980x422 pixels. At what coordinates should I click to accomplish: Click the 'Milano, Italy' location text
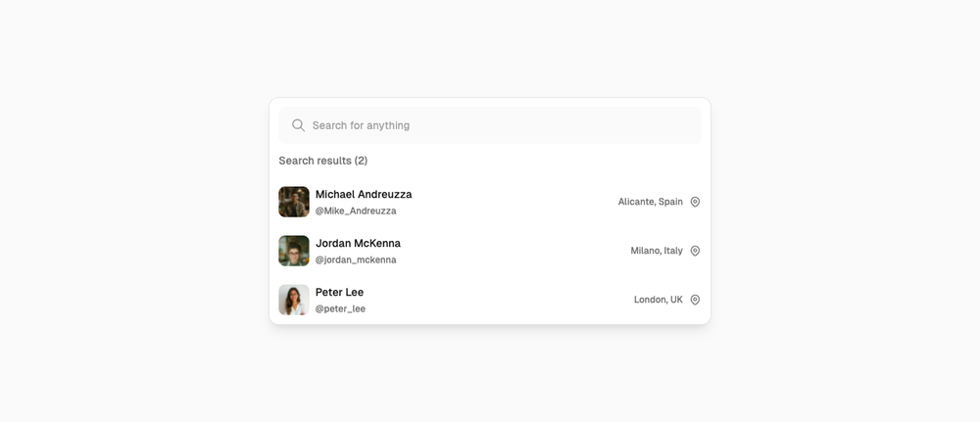point(657,251)
